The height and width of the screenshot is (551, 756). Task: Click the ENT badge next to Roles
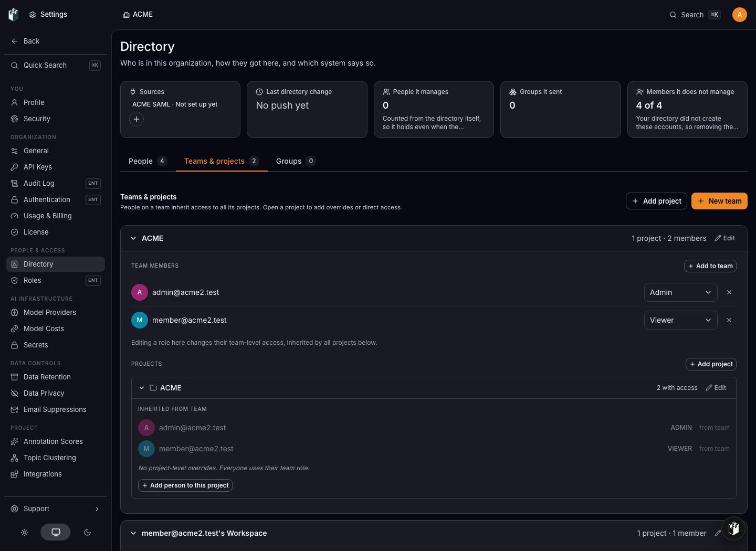[93, 280]
